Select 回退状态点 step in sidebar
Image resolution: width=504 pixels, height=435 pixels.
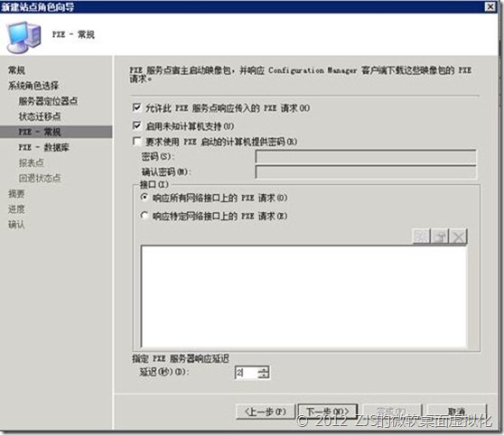[40, 178]
